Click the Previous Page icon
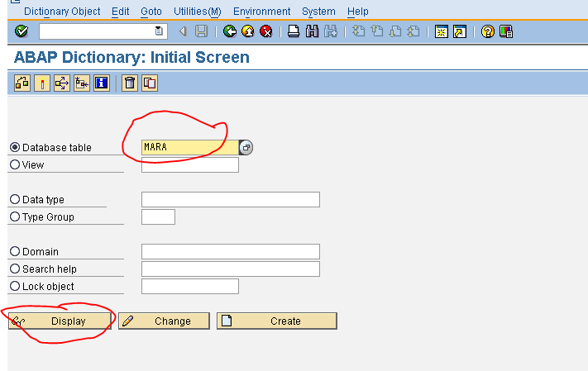The image size is (588, 371). pos(377,31)
